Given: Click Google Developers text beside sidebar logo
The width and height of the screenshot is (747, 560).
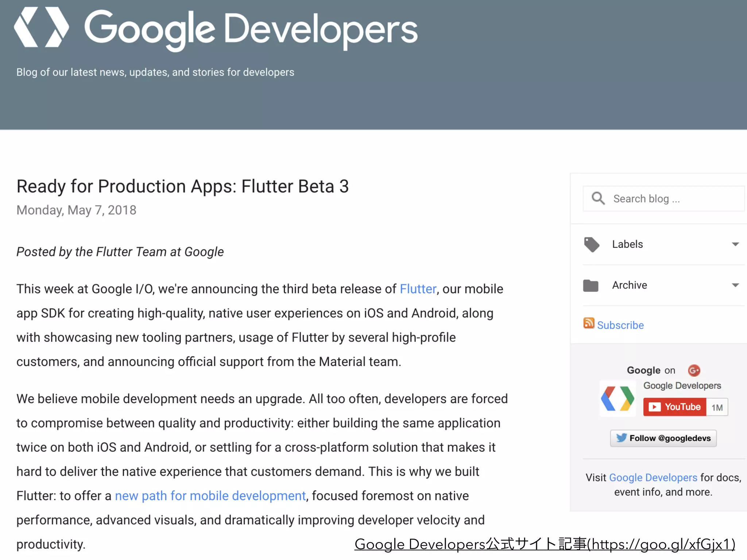Looking at the screenshot, I should click(x=682, y=386).
